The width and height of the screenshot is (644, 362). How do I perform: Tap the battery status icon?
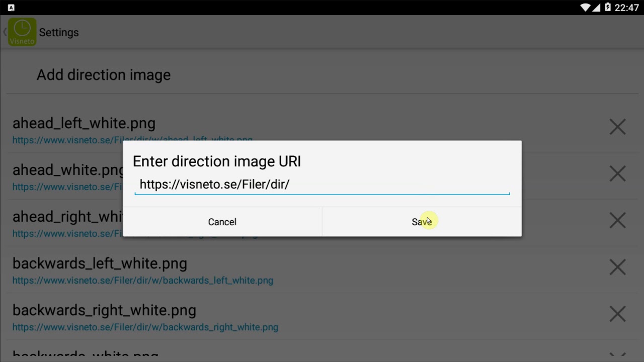[607, 8]
